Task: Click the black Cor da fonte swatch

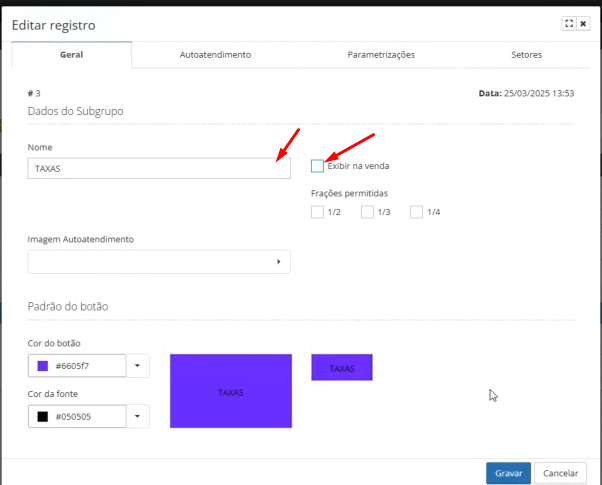Action: pos(43,416)
